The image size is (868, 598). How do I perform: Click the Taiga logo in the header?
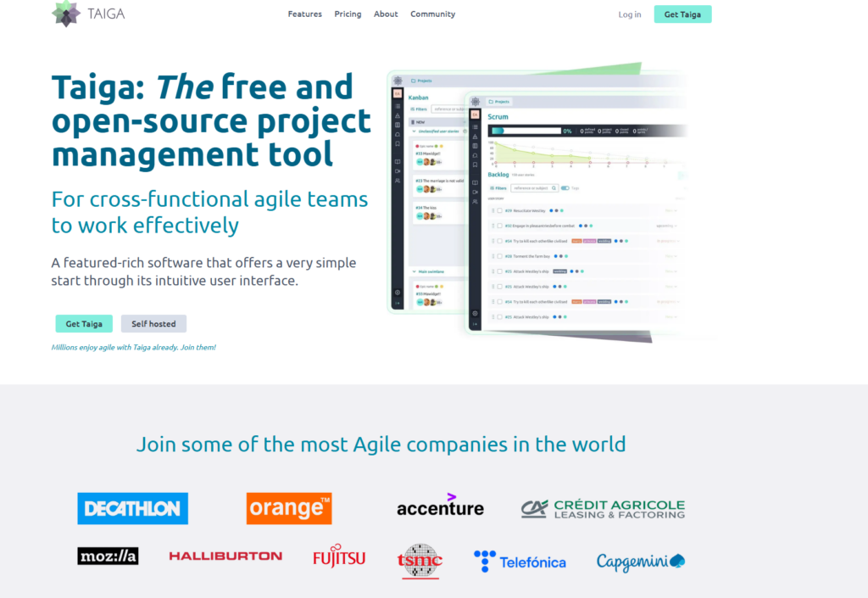(x=89, y=14)
